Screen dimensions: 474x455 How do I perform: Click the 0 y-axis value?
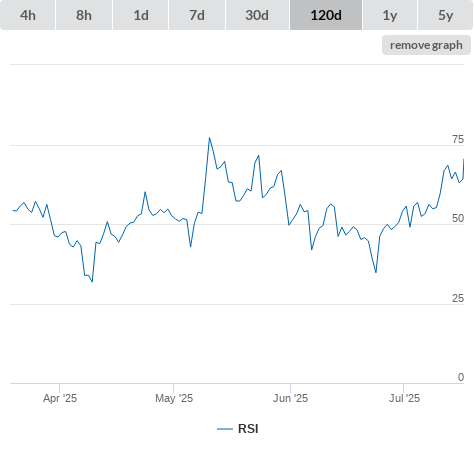461,377
